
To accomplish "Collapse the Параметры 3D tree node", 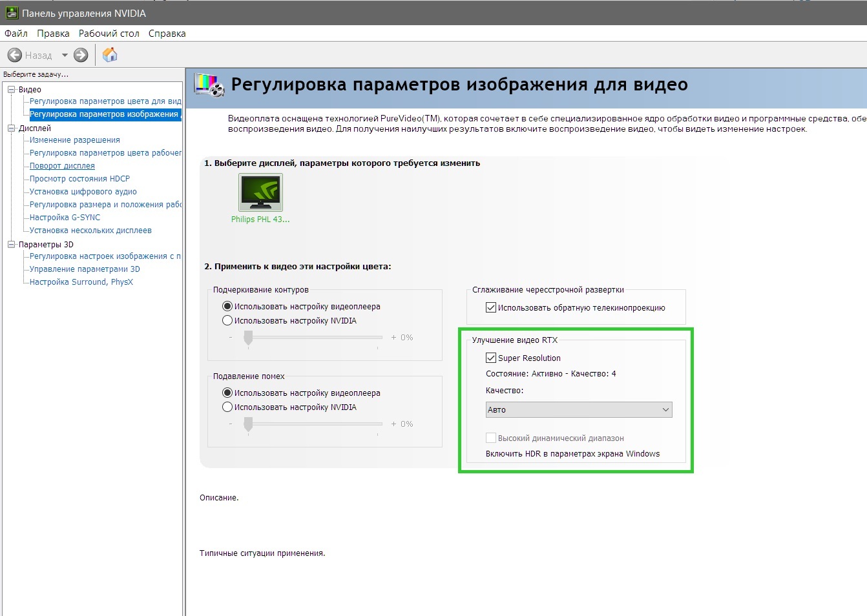I will 11,245.
